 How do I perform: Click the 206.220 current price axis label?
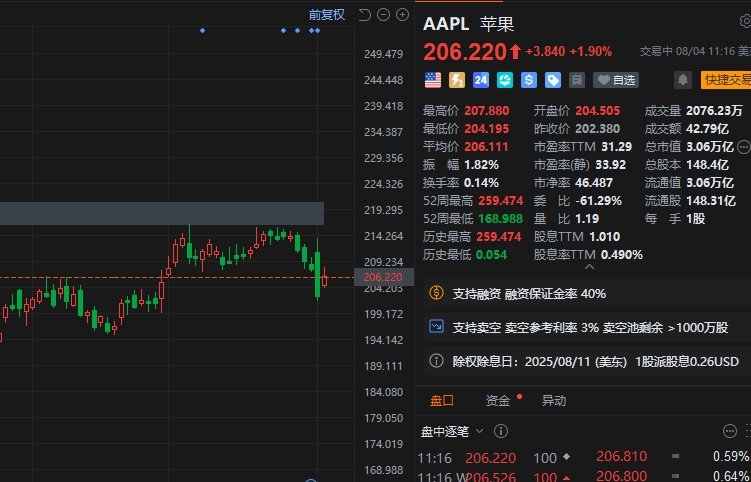click(x=384, y=277)
